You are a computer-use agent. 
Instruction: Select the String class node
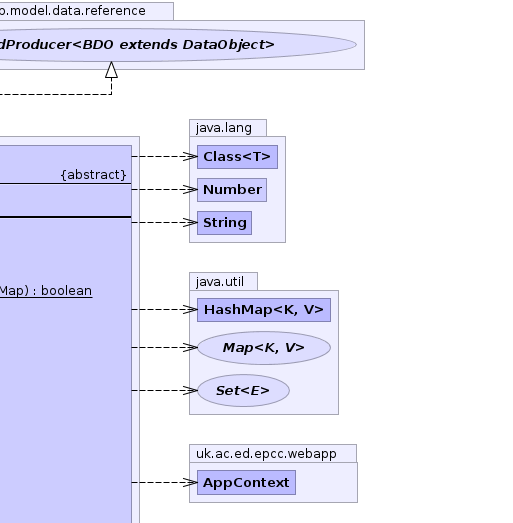point(224,223)
